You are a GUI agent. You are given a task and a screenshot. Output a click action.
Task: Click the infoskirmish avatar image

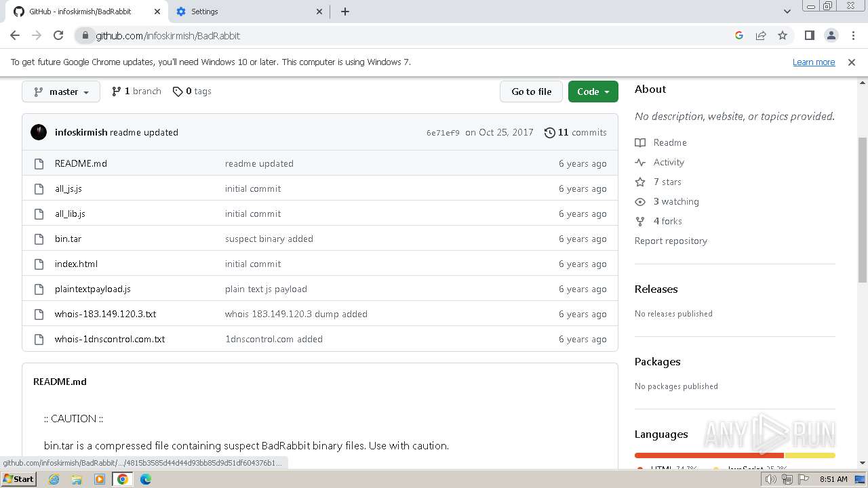39,132
